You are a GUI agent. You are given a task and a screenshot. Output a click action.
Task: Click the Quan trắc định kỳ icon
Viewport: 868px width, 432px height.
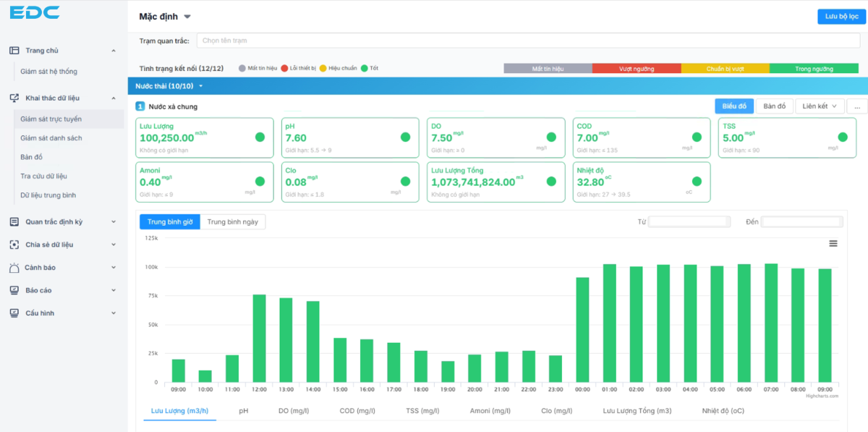tap(14, 221)
